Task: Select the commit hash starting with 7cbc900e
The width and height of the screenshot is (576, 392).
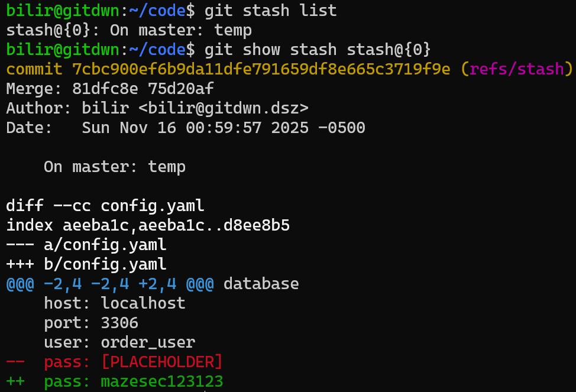Action: (261, 69)
